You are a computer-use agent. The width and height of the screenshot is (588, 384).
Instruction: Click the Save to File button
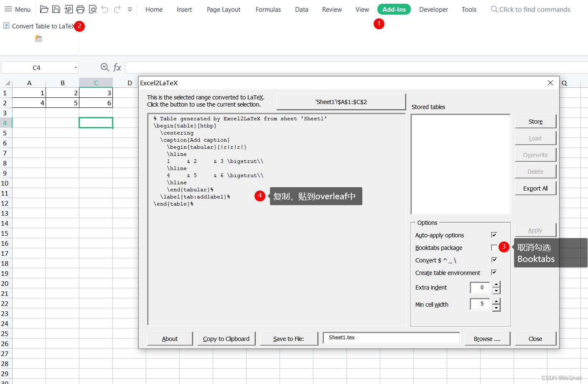(x=289, y=339)
